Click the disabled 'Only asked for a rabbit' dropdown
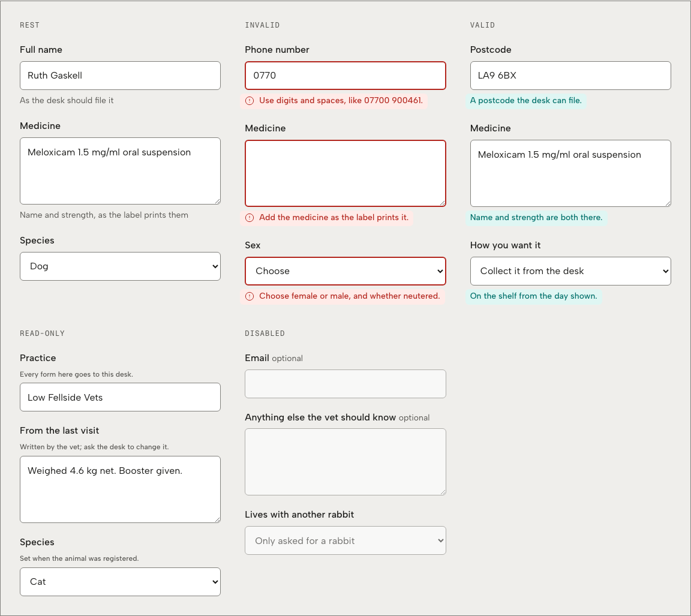691x616 pixels. pos(345,540)
